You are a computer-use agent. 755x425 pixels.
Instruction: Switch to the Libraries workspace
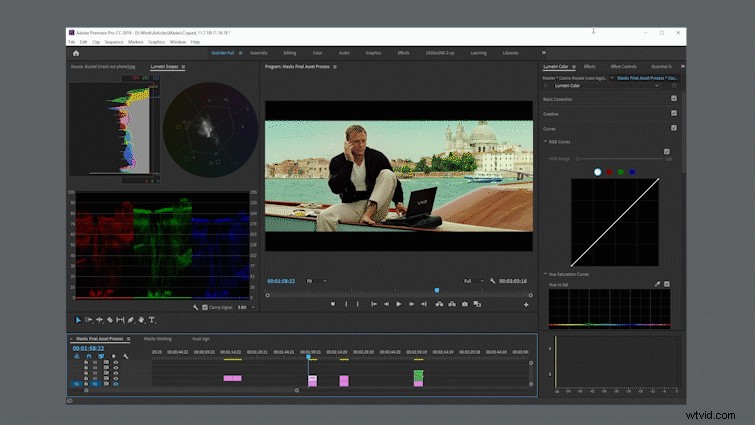(510, 53)
